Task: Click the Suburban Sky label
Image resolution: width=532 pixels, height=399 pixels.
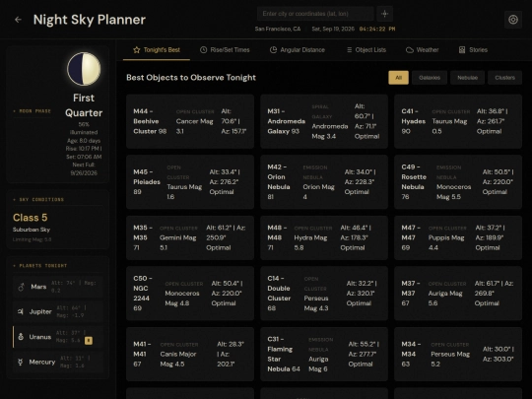Action: (32, 230)
